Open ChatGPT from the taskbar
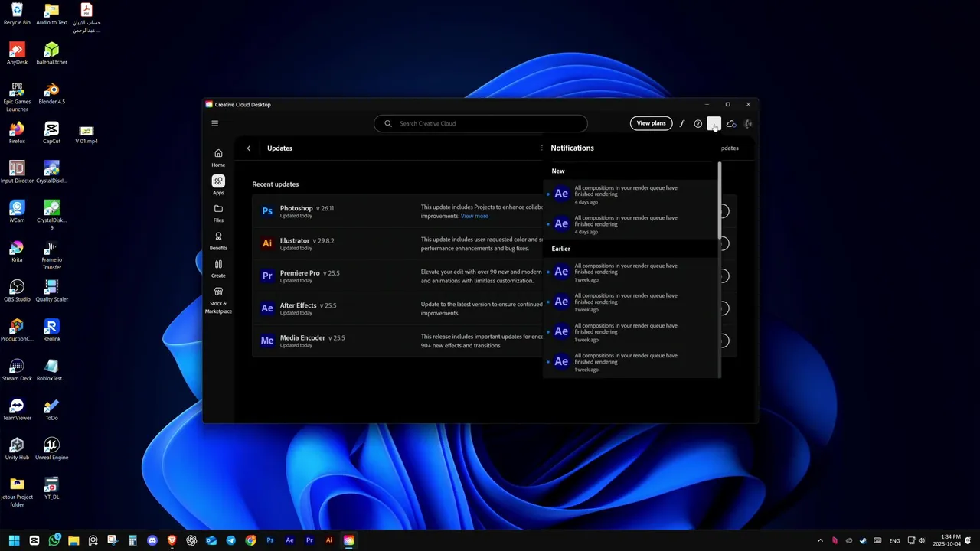The image size is (980, 551). click(x=191, y=540)
